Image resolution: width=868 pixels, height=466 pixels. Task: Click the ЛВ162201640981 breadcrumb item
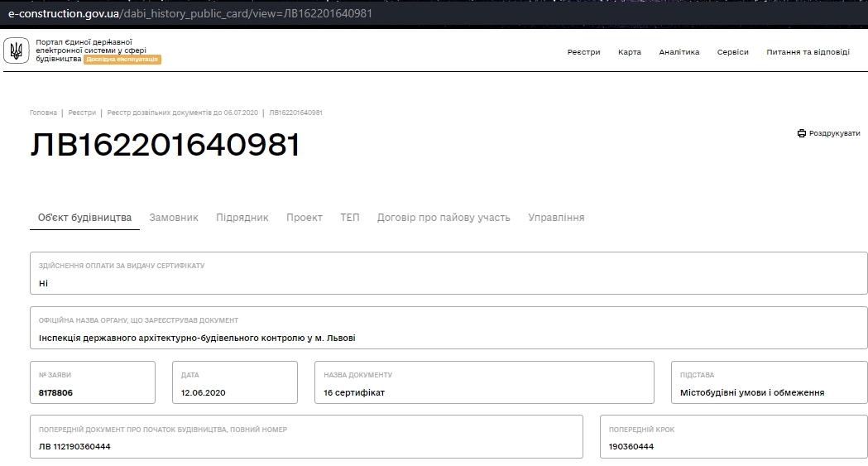pyautogui.click(x=295, y=113)
